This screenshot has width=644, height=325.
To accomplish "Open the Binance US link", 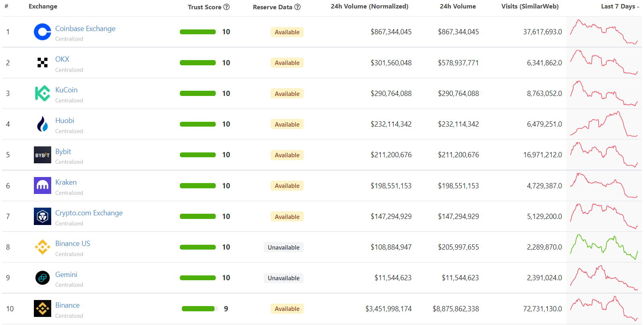I will point(73,244).
